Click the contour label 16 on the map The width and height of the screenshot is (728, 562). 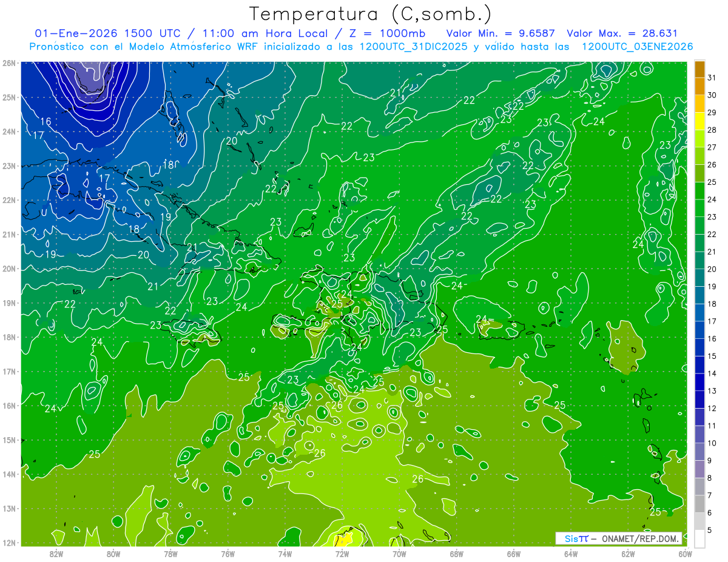coord(45,122)
